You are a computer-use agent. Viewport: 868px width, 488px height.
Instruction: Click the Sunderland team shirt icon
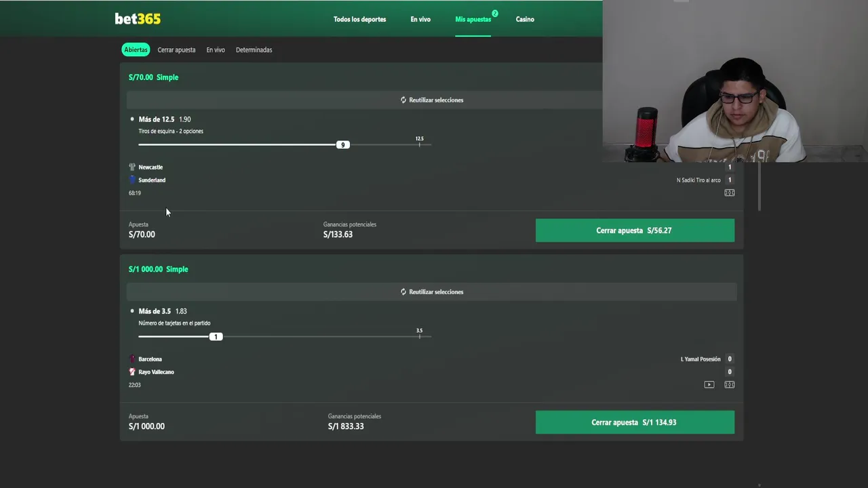[132, 180]
